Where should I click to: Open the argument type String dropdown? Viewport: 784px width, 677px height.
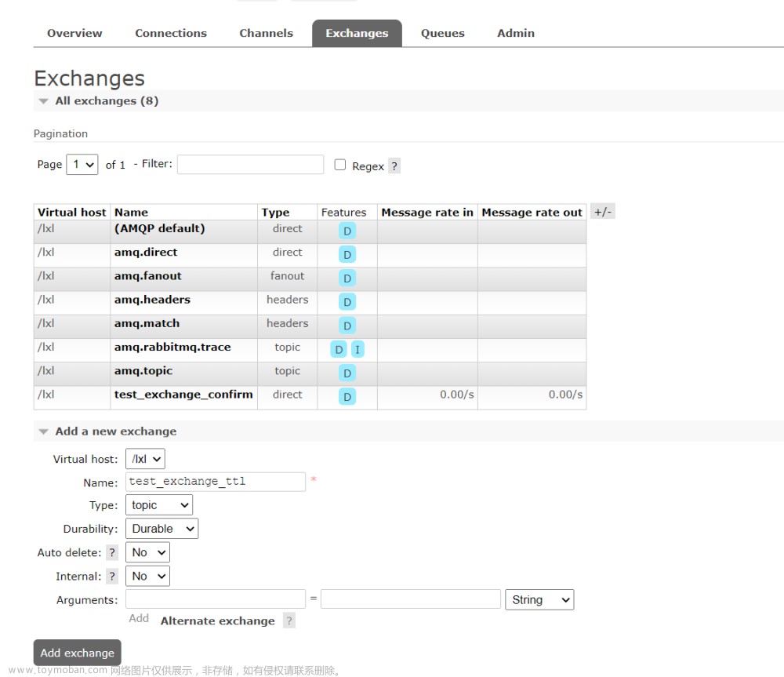pos(539,599)
